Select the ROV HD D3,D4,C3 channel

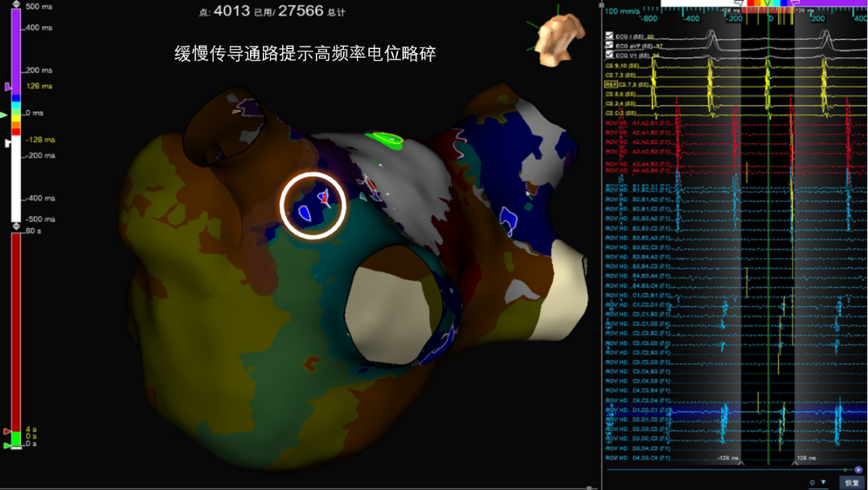(x=637, y=448)
